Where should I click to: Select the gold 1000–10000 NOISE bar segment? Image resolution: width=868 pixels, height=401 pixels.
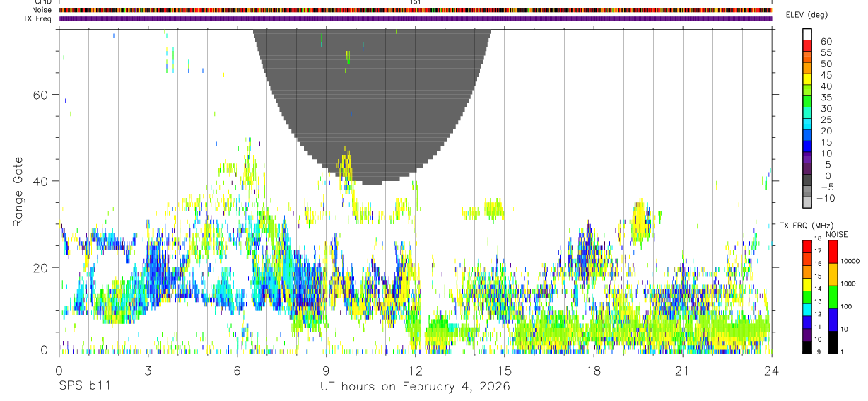pyautogui.click(x=833, y=274)
